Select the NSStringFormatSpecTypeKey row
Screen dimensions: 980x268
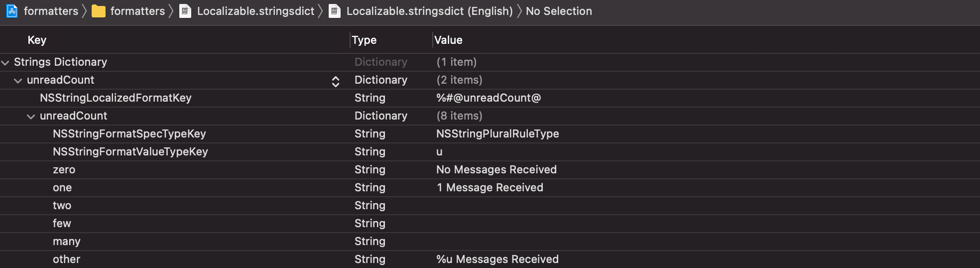point(490,134)
